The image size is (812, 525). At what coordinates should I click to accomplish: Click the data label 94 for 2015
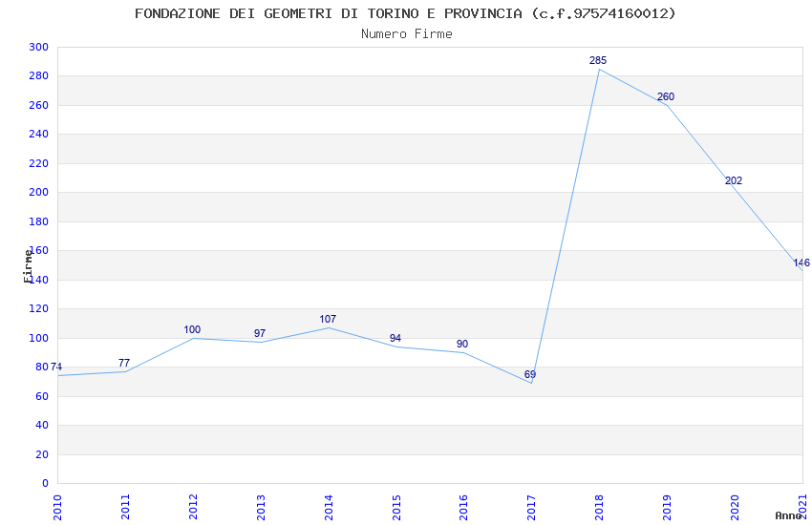coord(395,338)
